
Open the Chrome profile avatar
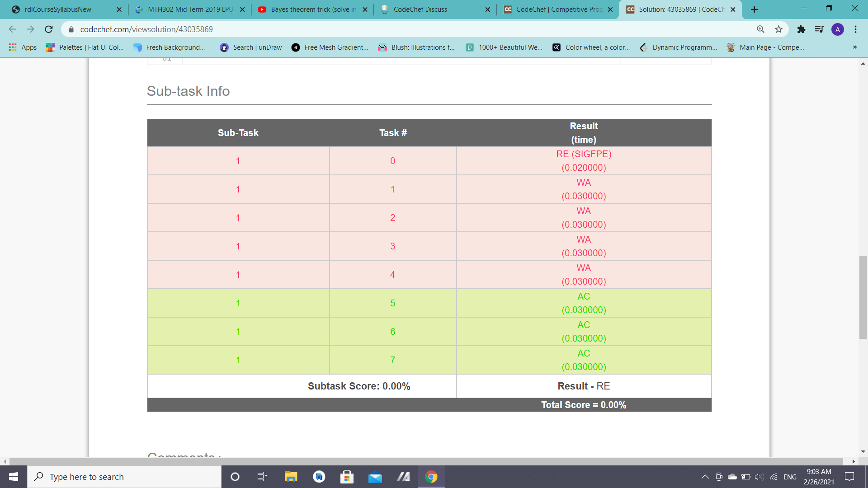(837, 29)
